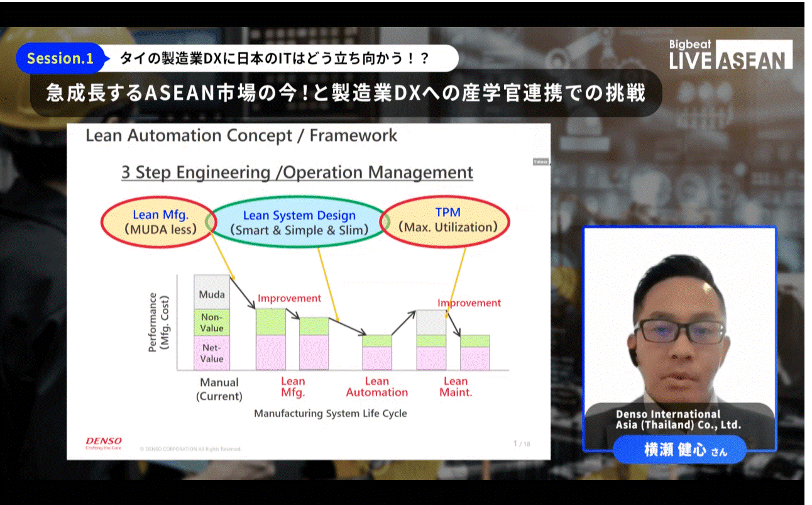Click the Non-Value segment of the Manual bar
This screenshot has height=505, width=812.
click(212, 323)
